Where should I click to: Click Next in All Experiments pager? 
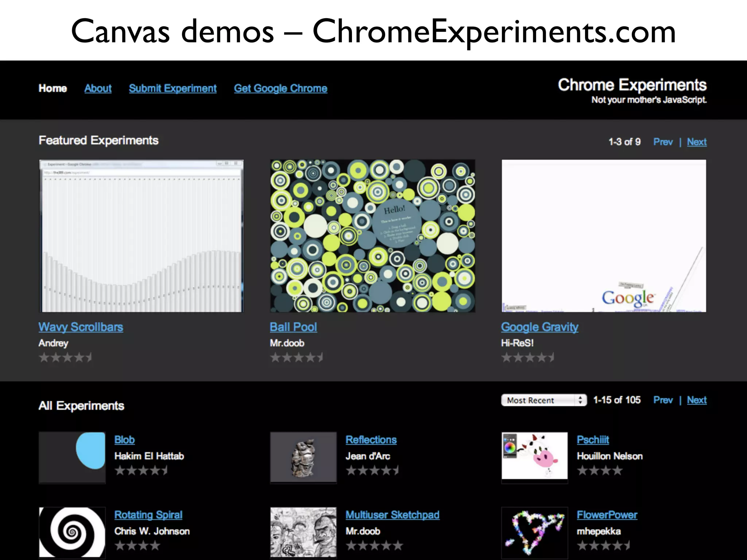click(697, 400)
